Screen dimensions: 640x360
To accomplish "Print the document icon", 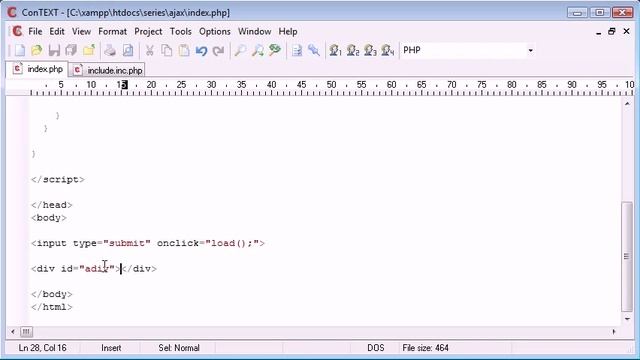I will pos(110,50).
